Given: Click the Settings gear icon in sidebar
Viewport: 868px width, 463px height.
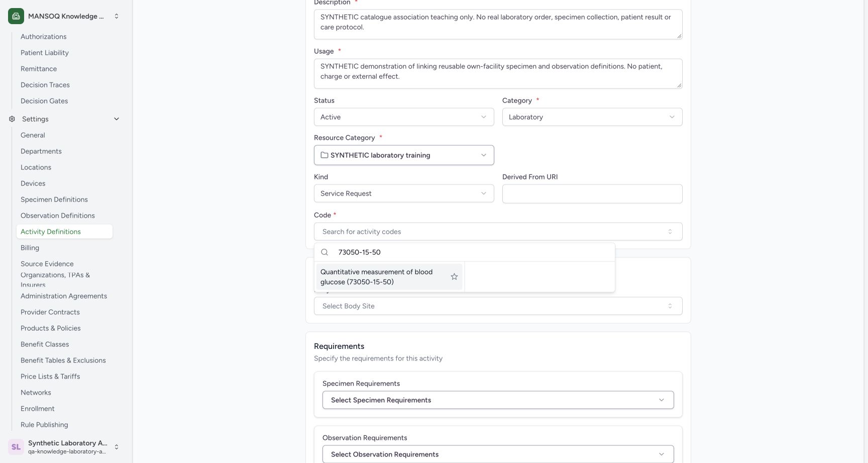Looking at the screenshot, I should click(12, 119).
